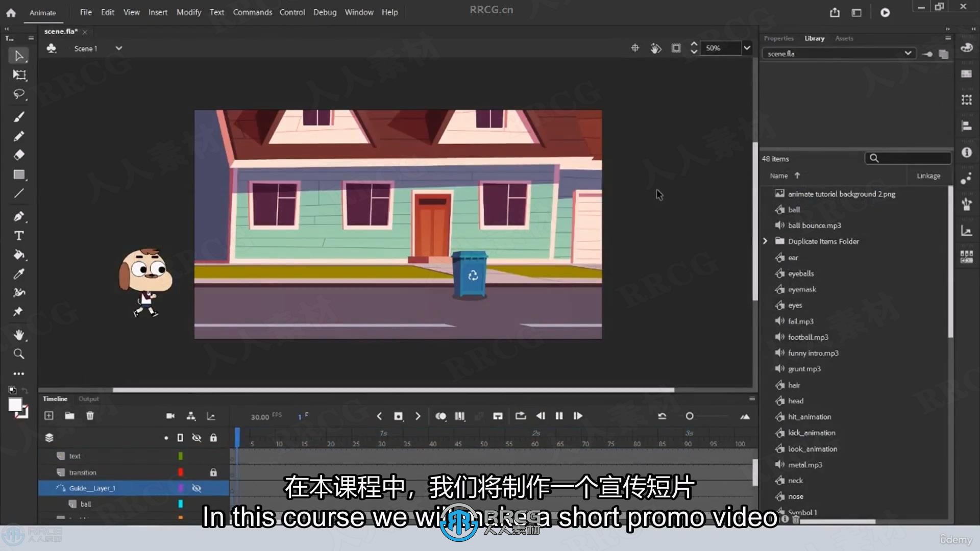
Task: Pin the current library icon
Action: [x=927, y=54]
